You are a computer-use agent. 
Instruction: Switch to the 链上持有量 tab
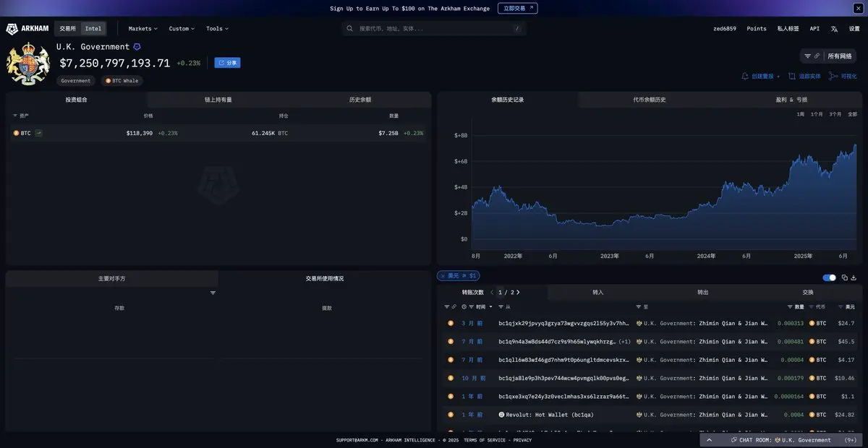pyautogui.click(x=218, y=100)
